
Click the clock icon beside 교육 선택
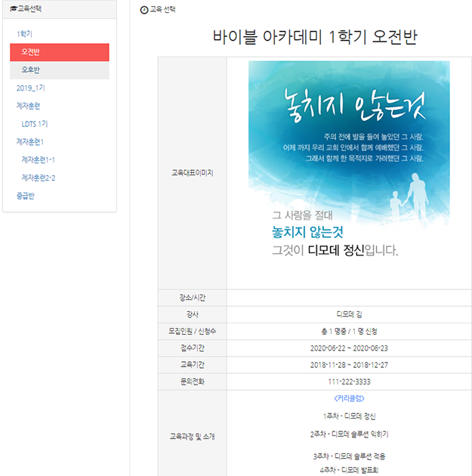(x=144, y=10)
